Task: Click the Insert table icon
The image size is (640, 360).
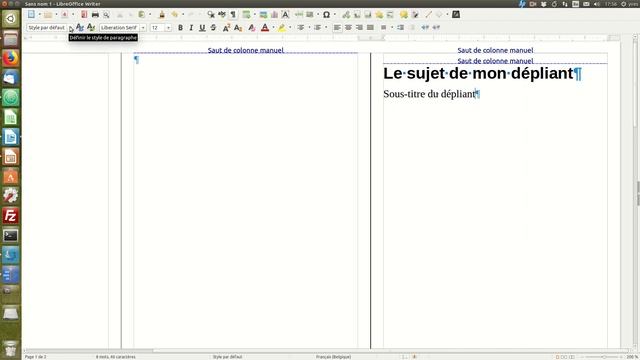Action: (x=246, y=15)
